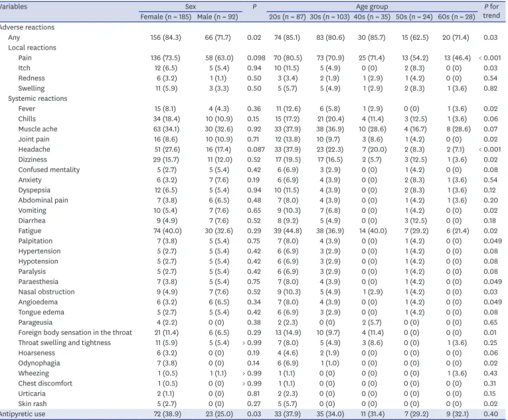
Task: Click 'Foreign body sensation in the throat' label
Action: (x=75, y=332)
